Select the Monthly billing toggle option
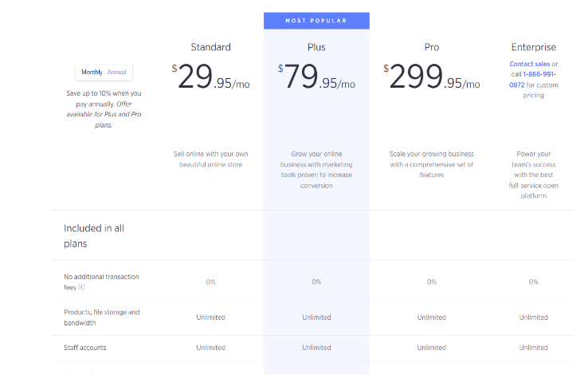This screenshot has width=588, height=386. tap(92, 72)
